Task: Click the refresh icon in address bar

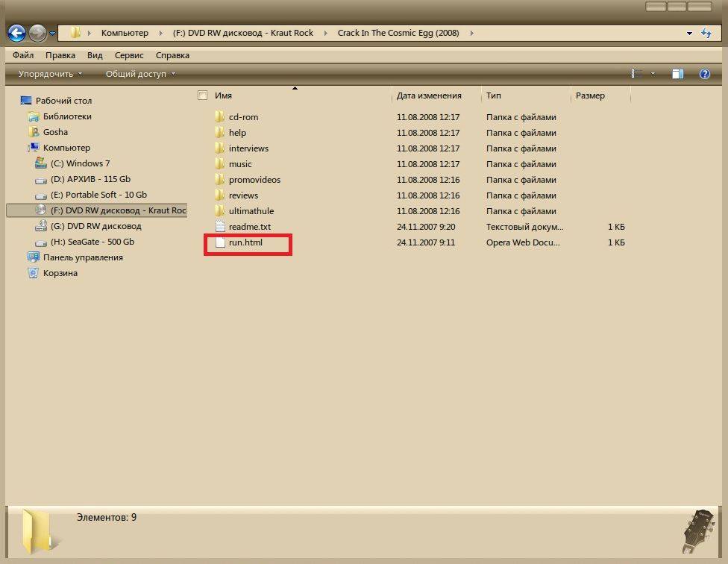Action: pos(706,34)
